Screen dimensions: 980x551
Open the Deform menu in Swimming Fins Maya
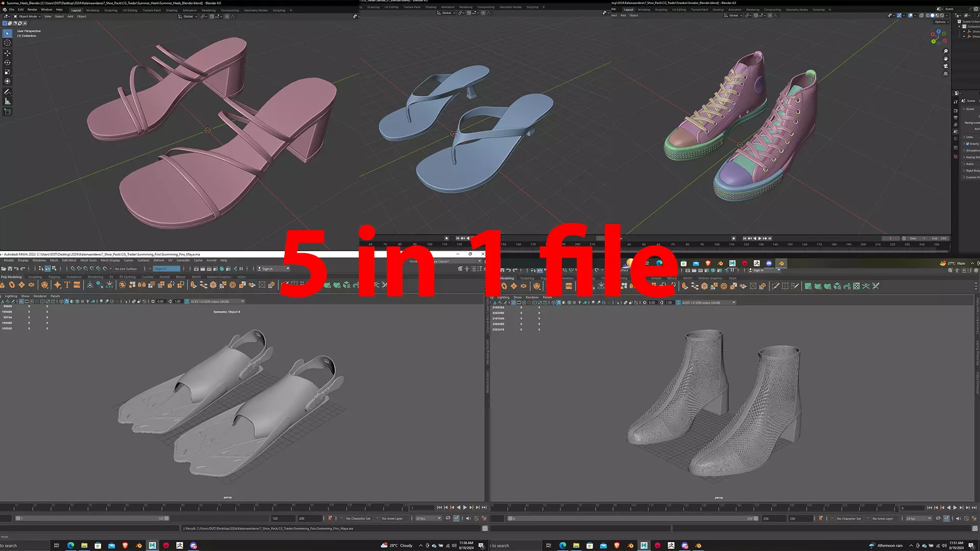pos(159,260)
